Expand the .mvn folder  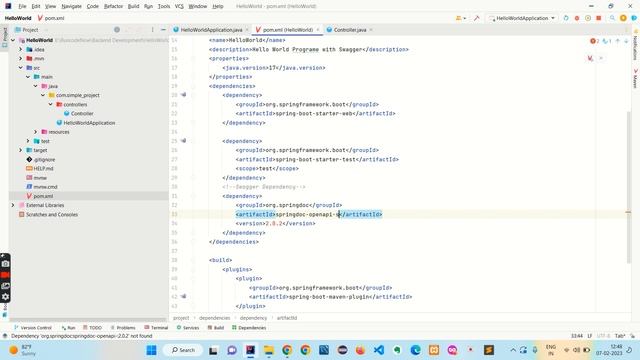(x=20, y=58)
